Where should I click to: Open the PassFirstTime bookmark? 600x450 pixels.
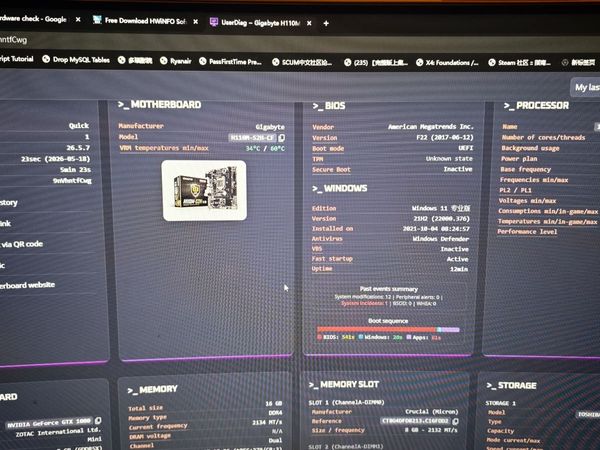click(x=230, y=61)
